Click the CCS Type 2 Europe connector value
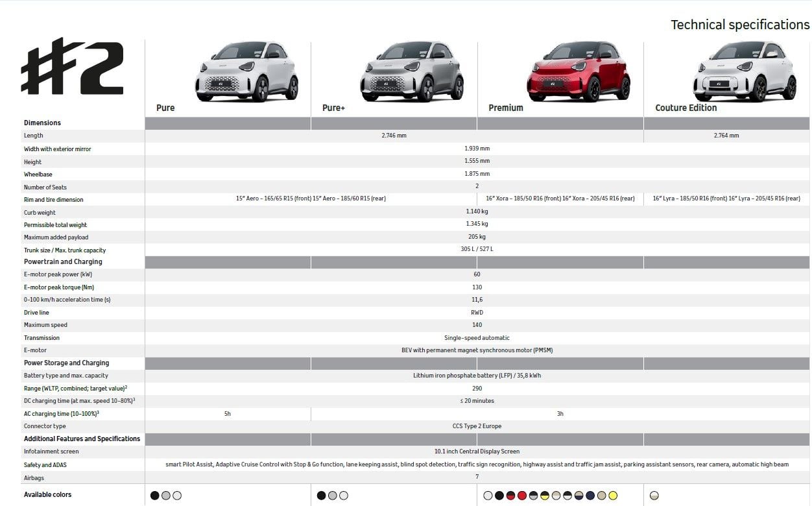 pyautogui.click(x=477, y=426)
